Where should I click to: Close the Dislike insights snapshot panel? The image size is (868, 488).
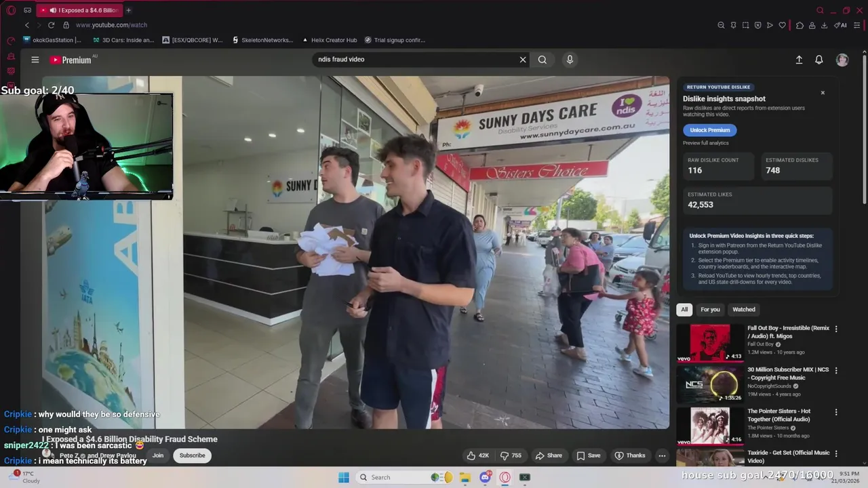pyautogui.click(x=823, y=93)
